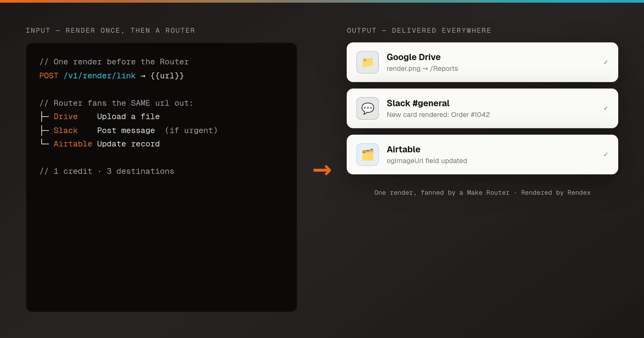Image resolution: width=644 pixels, height=338 pixels.
Task: Click 'render.png → /Reports' subtitle
Action: [422, 69]
